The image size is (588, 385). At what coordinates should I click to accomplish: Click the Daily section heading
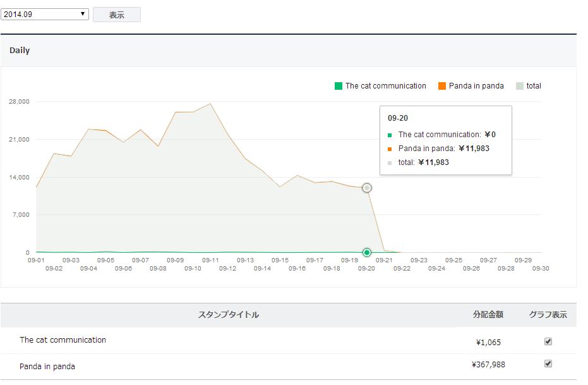(x=20, y=51)
